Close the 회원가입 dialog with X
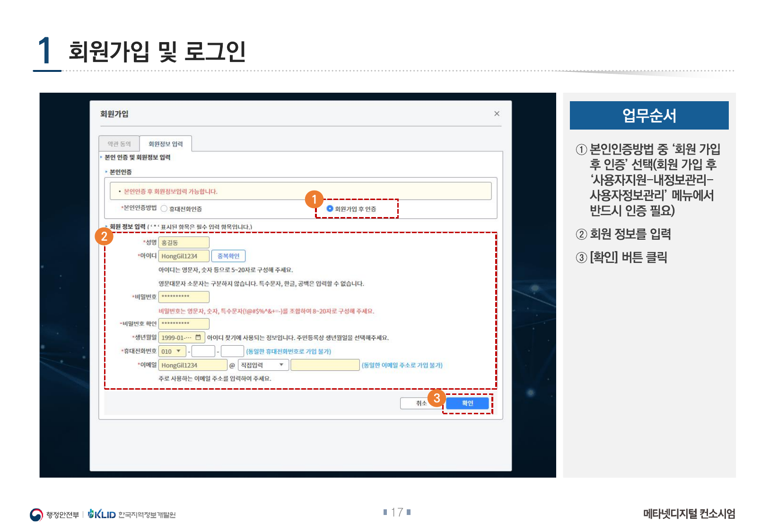 click(x=497, y=113)
